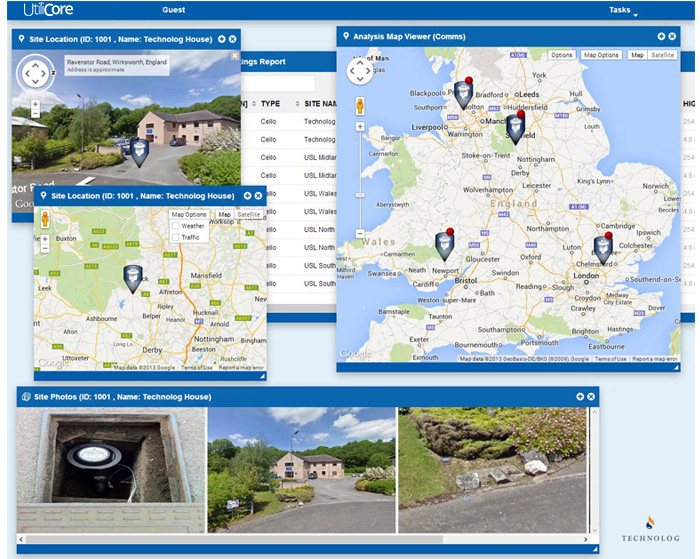The height and width of the screenshot is (559, 700).
Task: Enable the Traffic layer checkbox
Action: click(x=175, y=237)
